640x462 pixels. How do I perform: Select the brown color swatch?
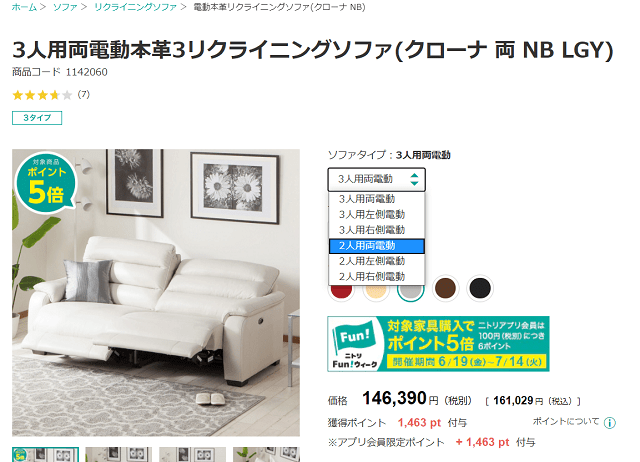coord(445,288)
